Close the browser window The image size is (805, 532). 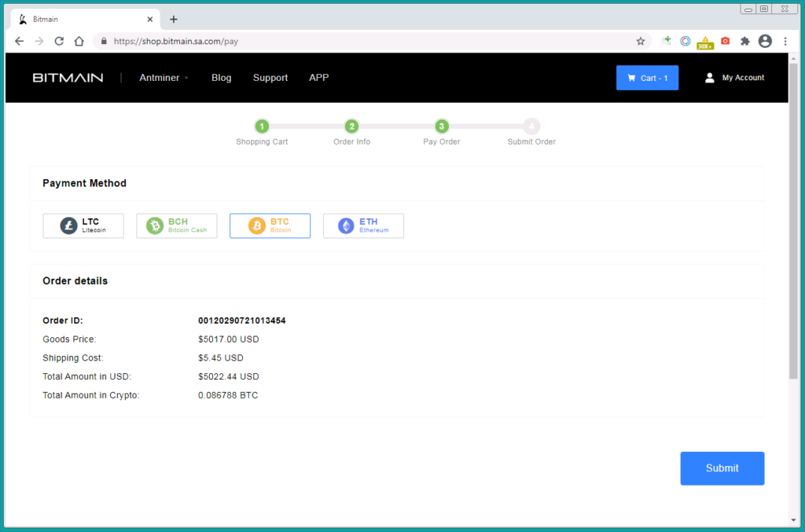pyautogui.click(x=785, y=9)
